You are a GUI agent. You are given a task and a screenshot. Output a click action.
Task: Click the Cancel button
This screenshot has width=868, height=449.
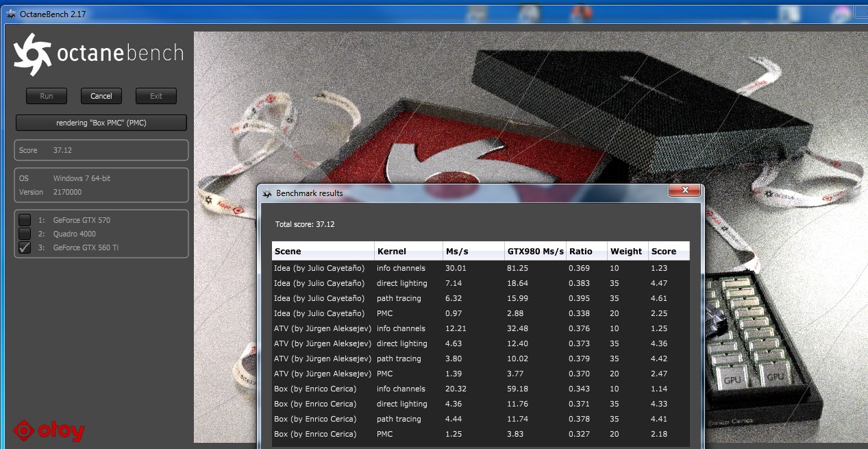click(101, 96)
